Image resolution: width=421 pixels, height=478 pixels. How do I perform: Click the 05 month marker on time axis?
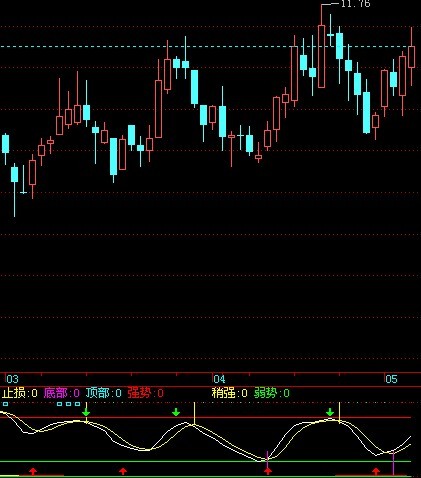392,379
